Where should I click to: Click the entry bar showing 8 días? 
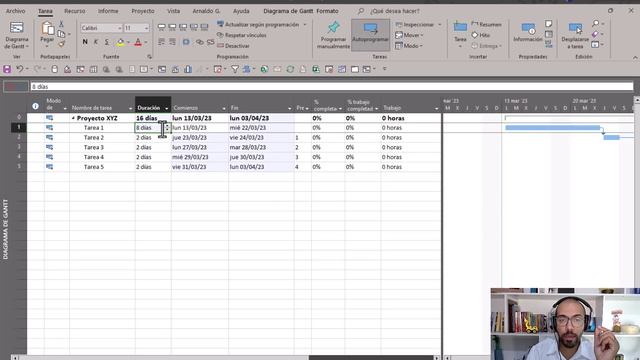[x=331, y=87]
